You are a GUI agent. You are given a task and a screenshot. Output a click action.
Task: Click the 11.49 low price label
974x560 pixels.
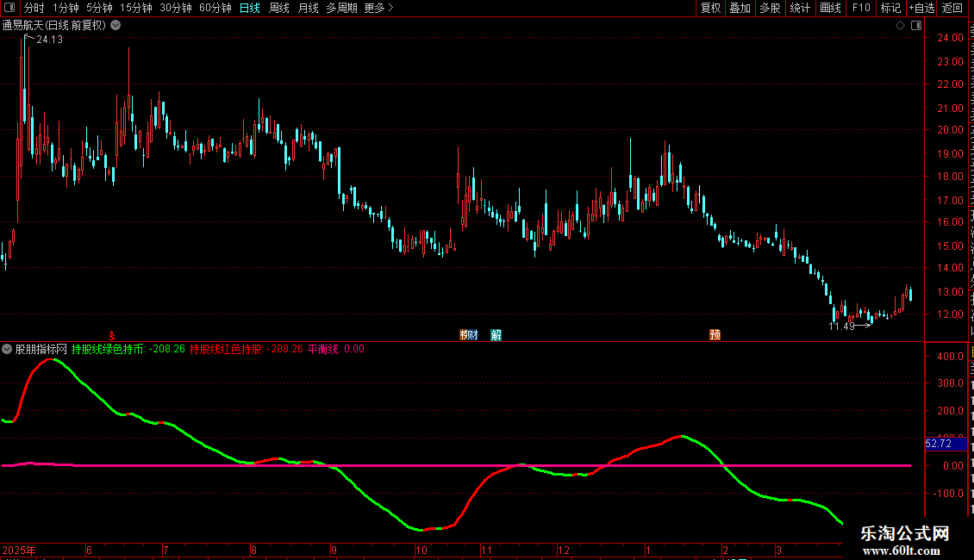click(841, 327)
